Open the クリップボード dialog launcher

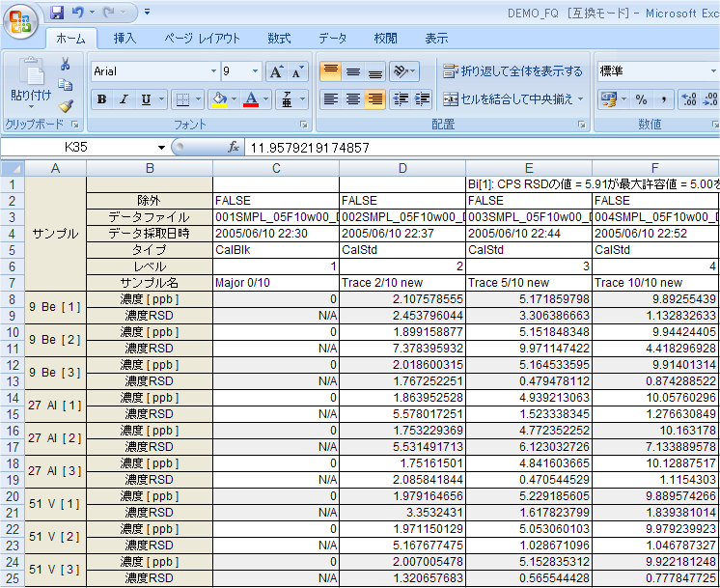[x=75, y=125]
